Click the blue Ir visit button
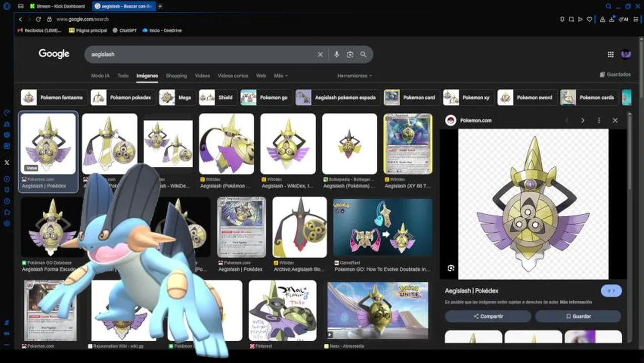This screenshot has height=363, width=644. tap(611, 291)
